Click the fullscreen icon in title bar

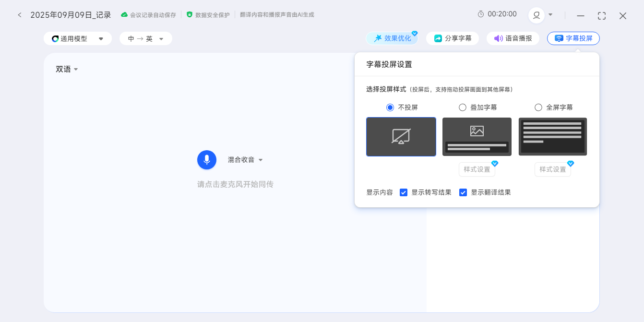(x=601, y=16)
